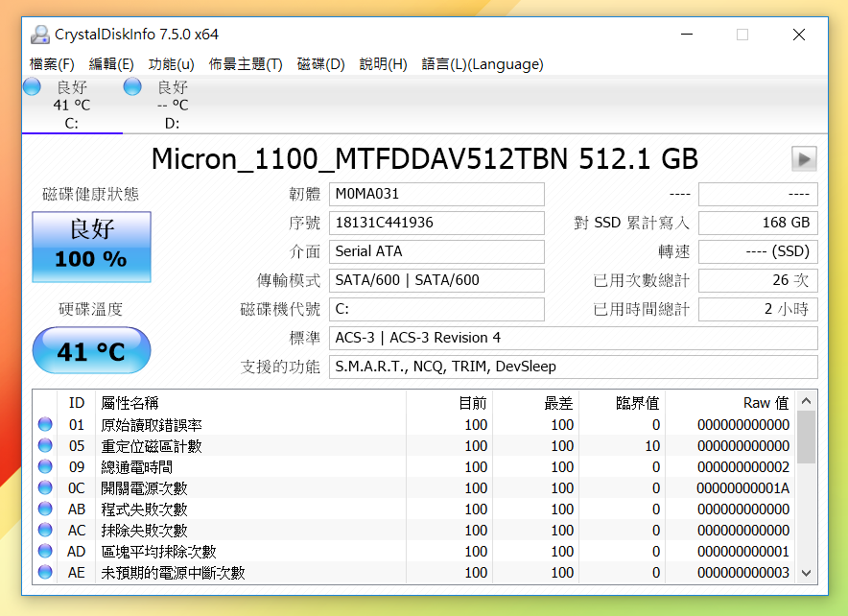Click raw value 000000000003
Viewport: 848px width, 616px height.
pyautogui.click(x=743, y=573)
